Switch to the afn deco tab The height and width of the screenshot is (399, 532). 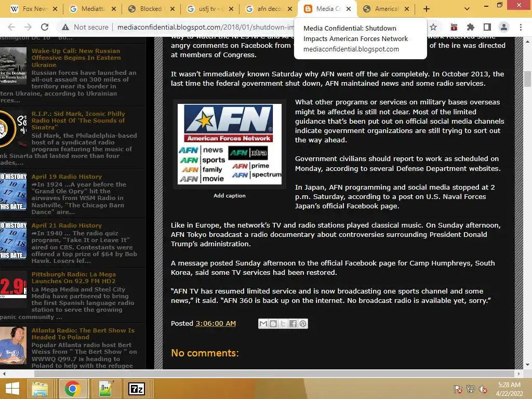(264, 9)
